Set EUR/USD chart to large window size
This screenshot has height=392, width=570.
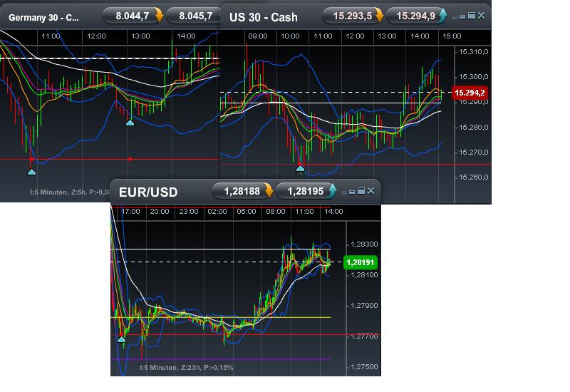[361, 190]
